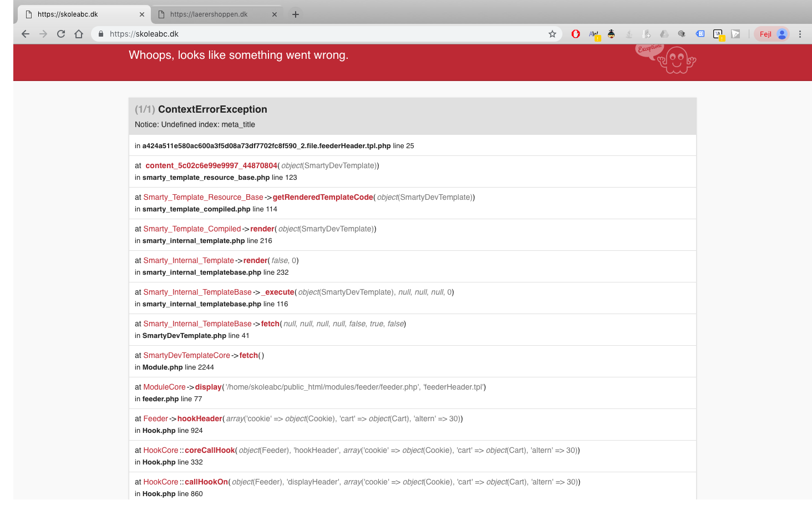812x515 pixels.
Task: Click the greyed-out Java cup extension
Action: pyautogui.click(x=629, y=34)
